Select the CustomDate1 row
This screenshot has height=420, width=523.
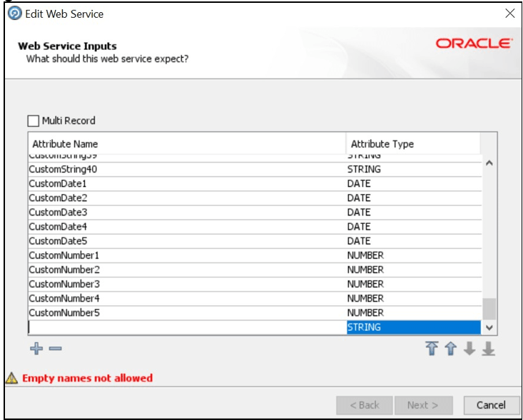point(255,184)
